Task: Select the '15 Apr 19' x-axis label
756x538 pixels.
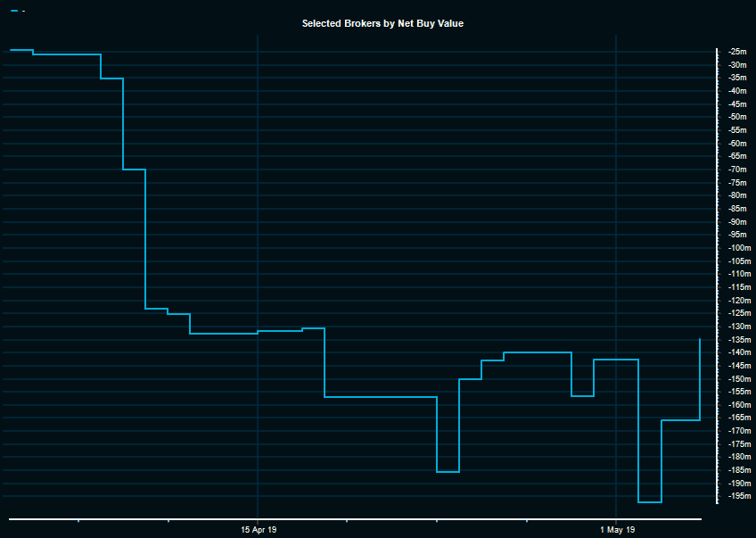Action: tap(259, 530)
